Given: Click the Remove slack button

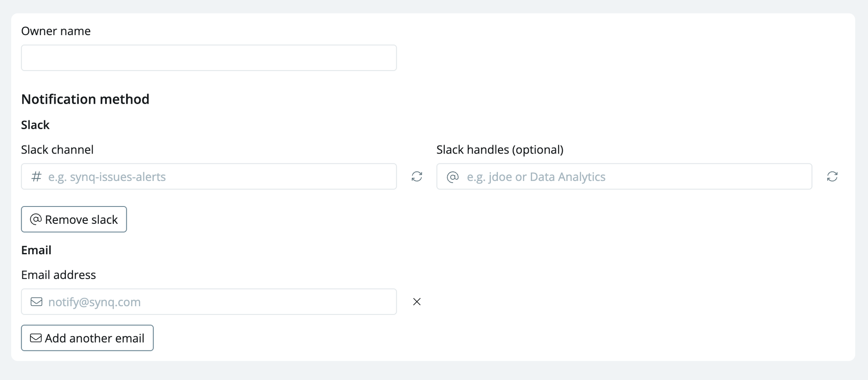Looking at the screenshot, I should [x=74, y=219].
